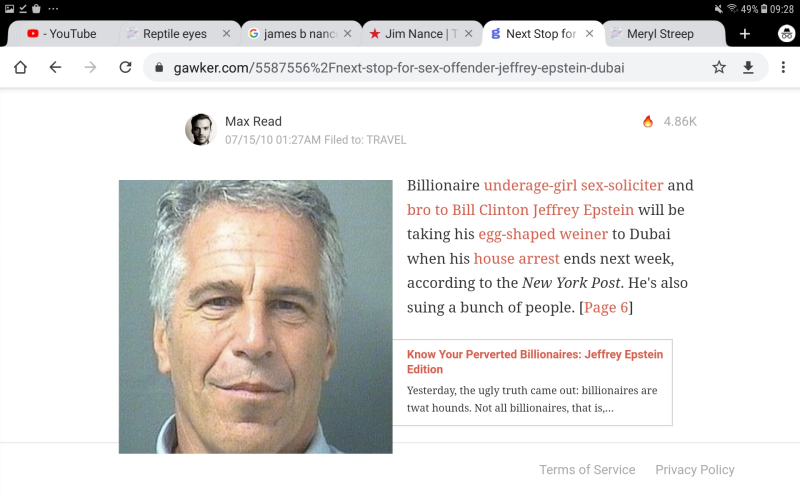Go back using the back arrow
Screen dimensions: 800x500
pyautogui.click(x=55, y=67)
